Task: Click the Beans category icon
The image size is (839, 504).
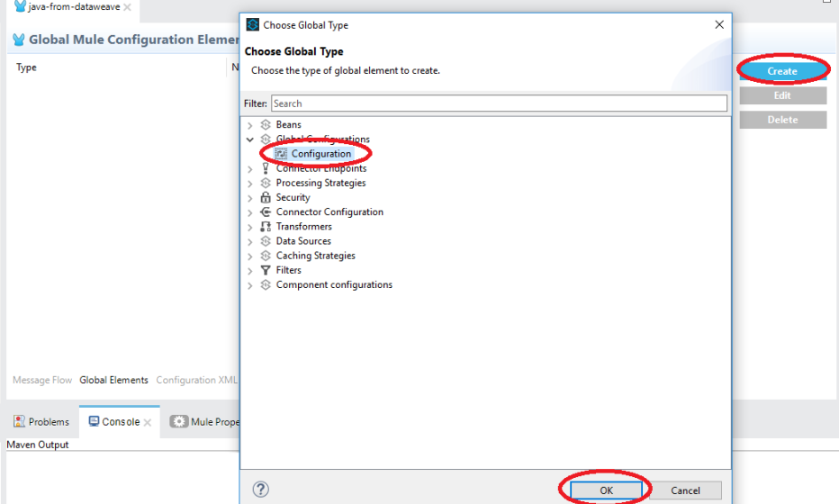Action: [266, 125]
